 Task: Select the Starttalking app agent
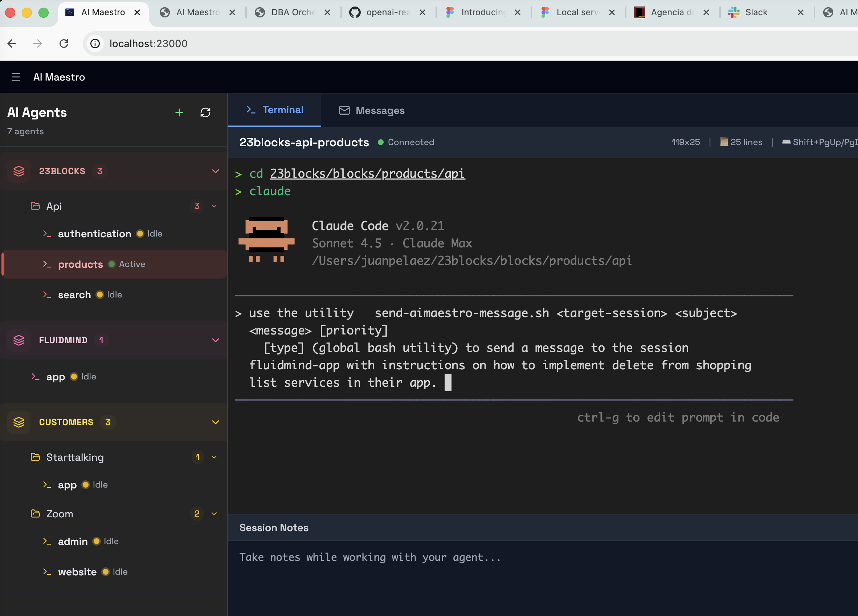click(114, 484)
